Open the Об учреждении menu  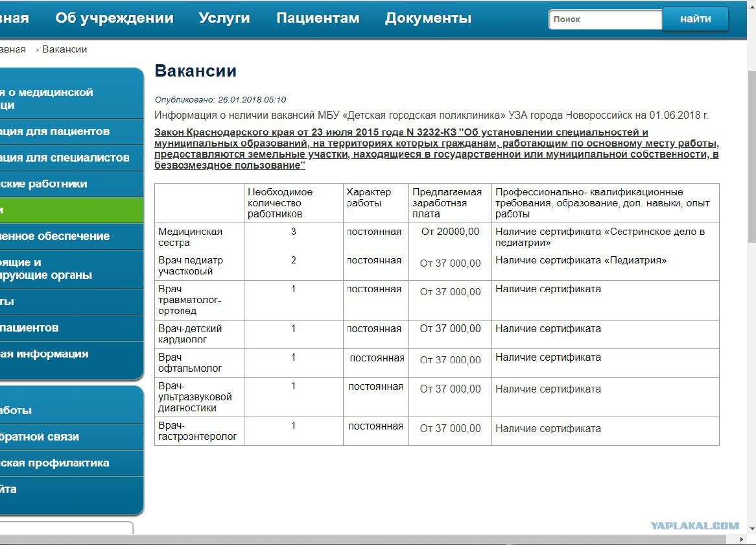(x=114, y=18)
